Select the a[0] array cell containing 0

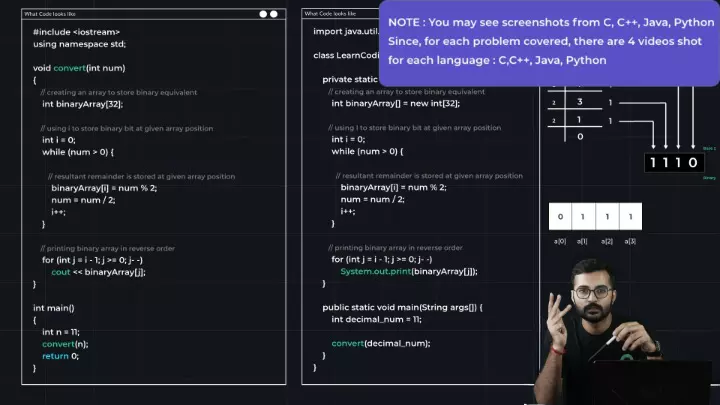click(x=560, y=217)
